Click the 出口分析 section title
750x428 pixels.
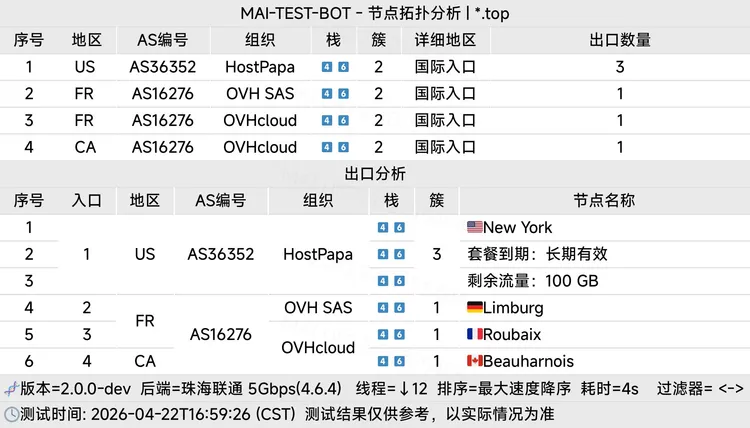pos(375,174)
